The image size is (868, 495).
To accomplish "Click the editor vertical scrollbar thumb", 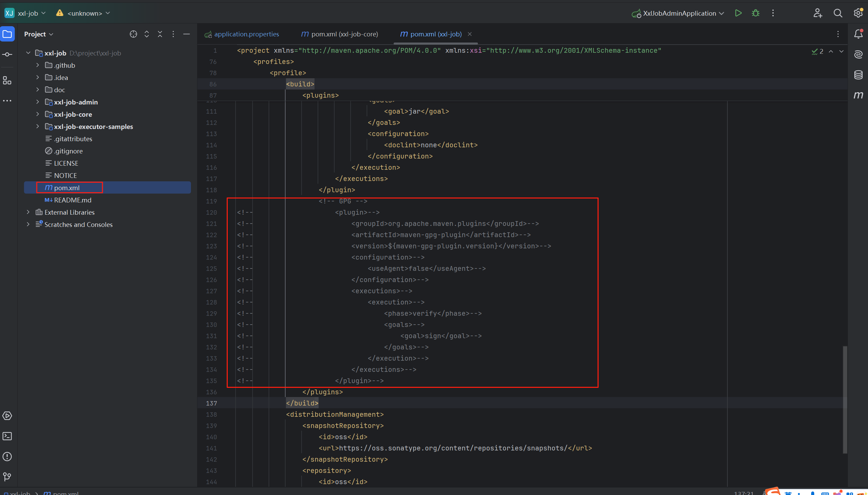I will [x=845, y=400].
